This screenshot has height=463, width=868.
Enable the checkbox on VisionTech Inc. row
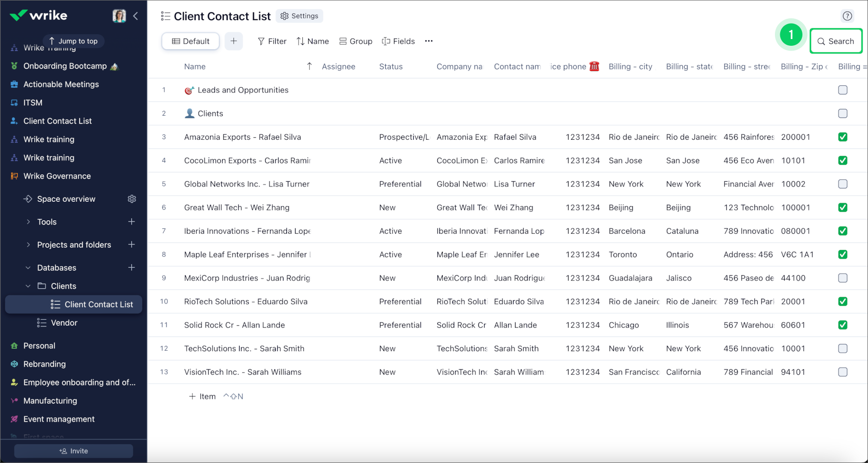tap(842, 371)
